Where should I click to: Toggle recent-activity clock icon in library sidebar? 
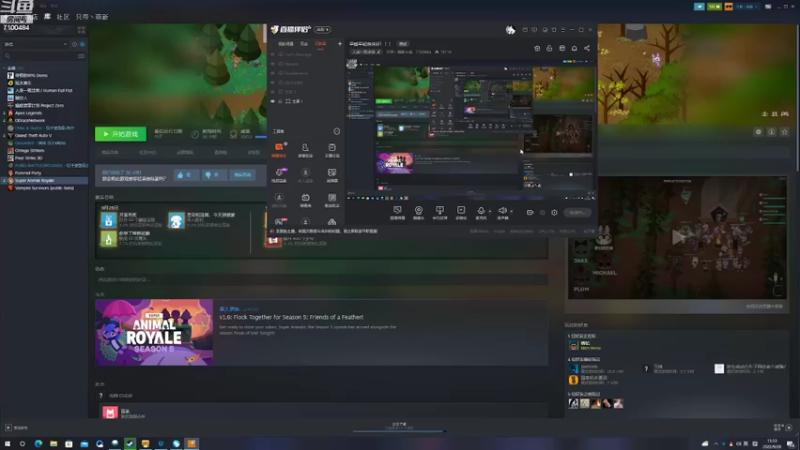point(74,44)
